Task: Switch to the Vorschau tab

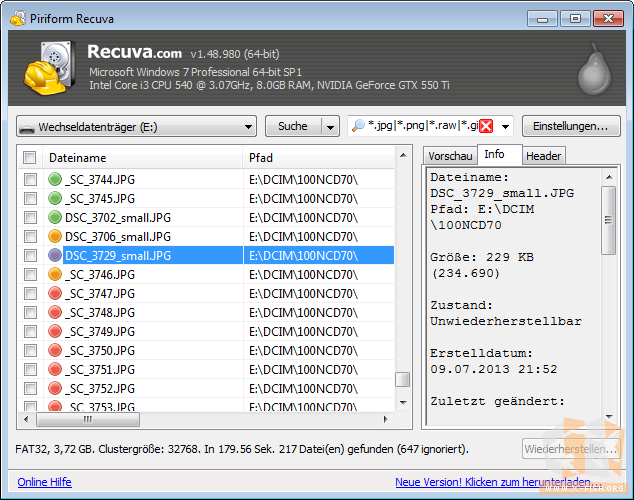Action: tap(449, 156)
